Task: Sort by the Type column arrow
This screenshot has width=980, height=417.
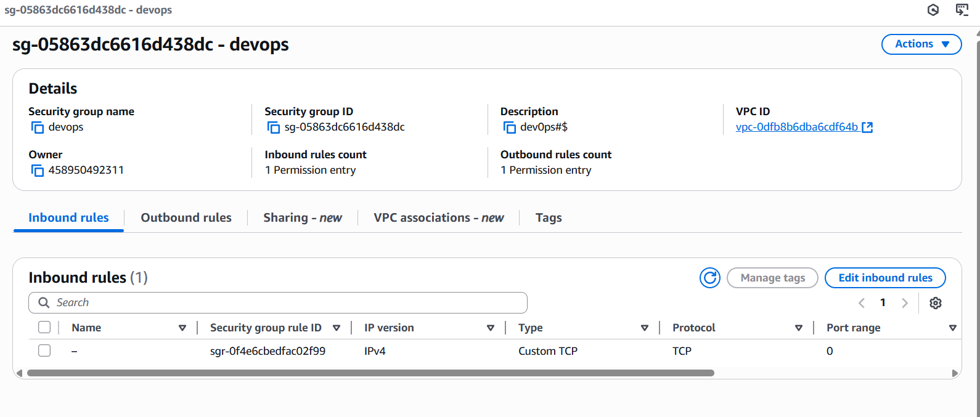Action: [645, 328]
